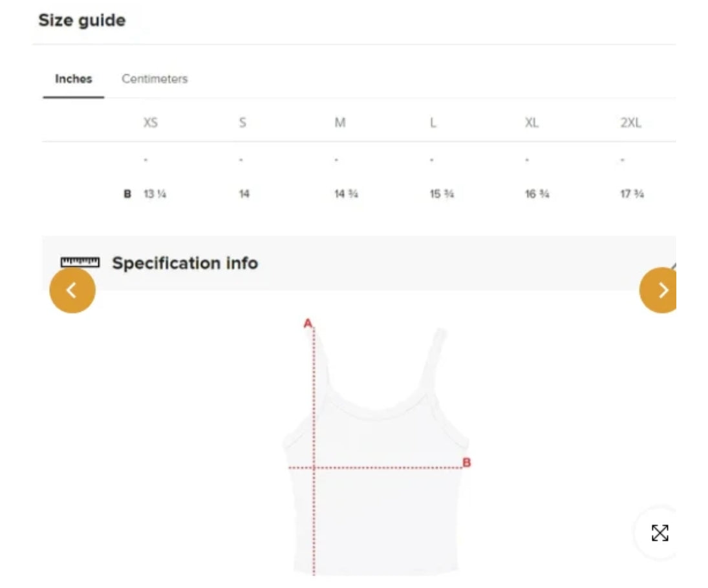Image resolution: width=708 pixels, height=588 pixels.
Task: Click the S size column header
Action: coord(242,123)
